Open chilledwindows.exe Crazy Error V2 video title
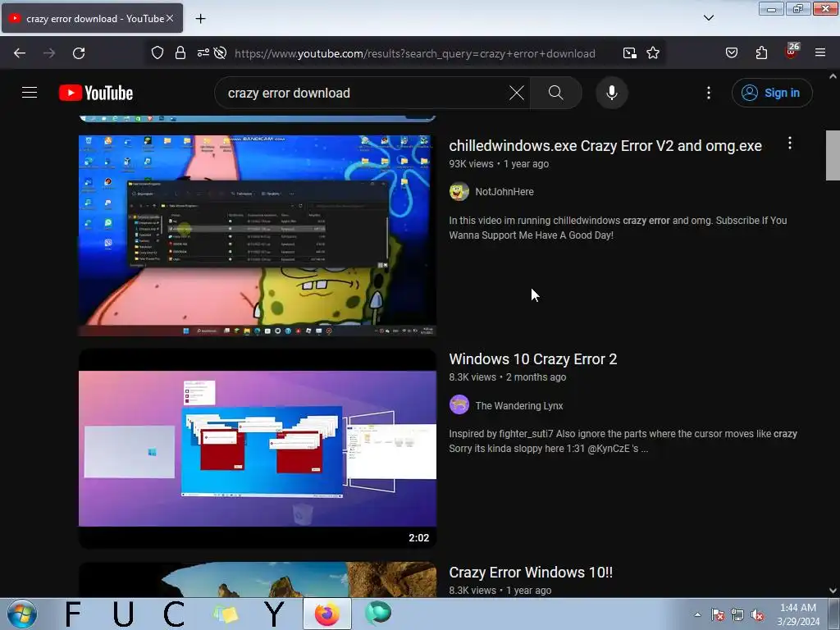The image size is (840, 630). pos(605,146)
